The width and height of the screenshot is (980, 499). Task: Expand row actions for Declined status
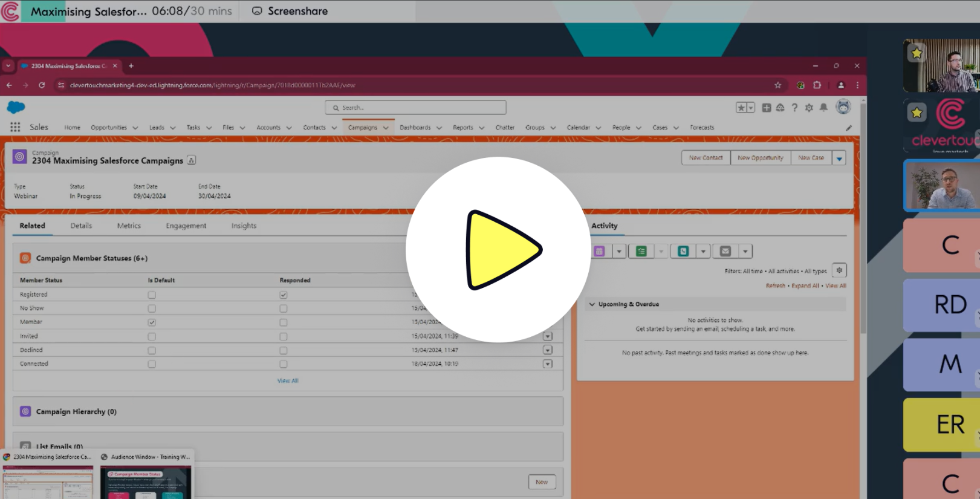point(548,350)
